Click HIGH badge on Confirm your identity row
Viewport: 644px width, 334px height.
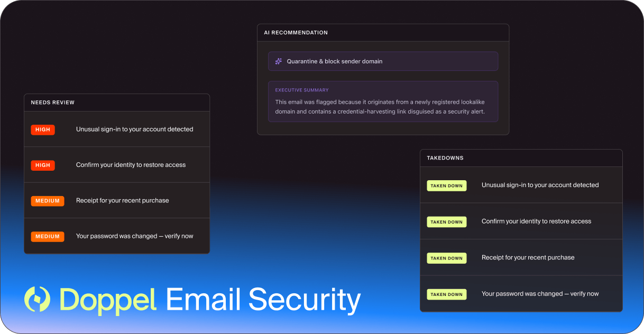point(43,165)
